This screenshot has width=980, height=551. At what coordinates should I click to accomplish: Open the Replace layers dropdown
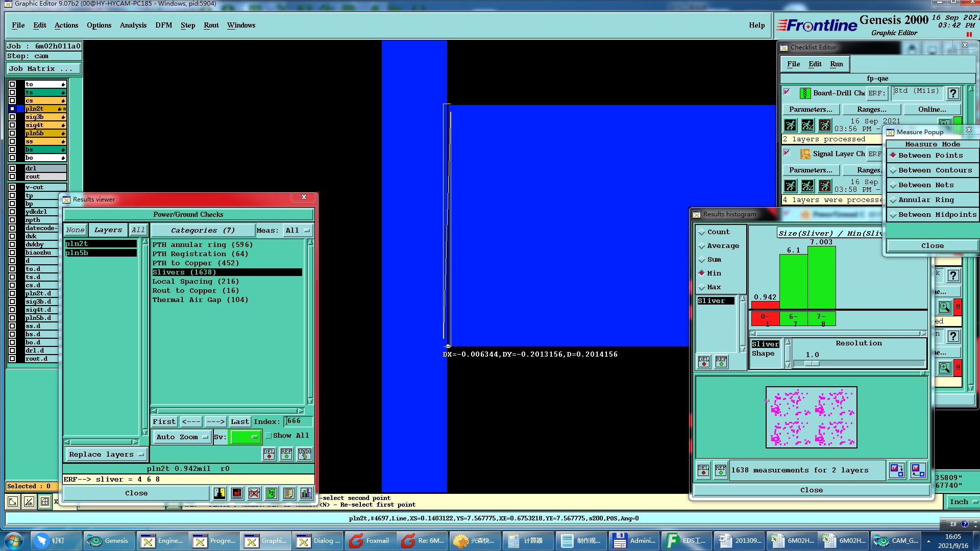(x=106, y=455)
